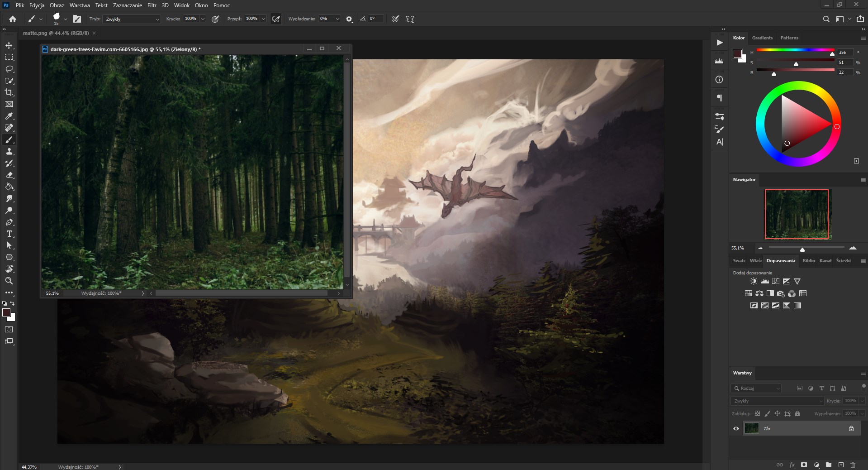The height and width of the screenshot is (470, 868).
Task: Select the Clone Stamp tool
Action: [9, 151]
